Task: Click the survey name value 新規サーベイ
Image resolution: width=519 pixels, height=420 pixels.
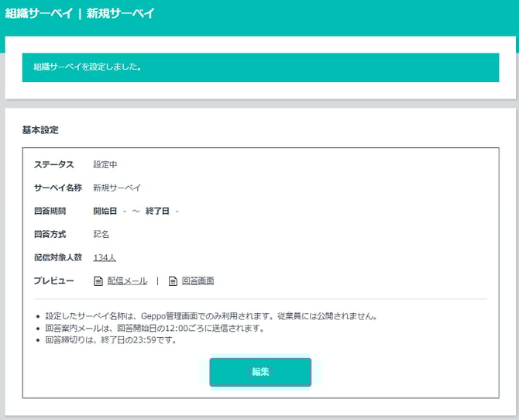Action: (117, 188)
